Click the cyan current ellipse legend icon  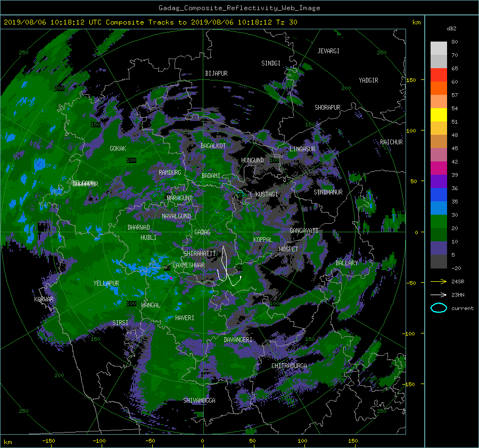click(439, 308)
